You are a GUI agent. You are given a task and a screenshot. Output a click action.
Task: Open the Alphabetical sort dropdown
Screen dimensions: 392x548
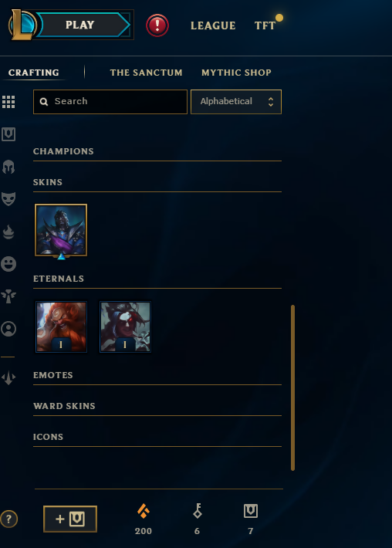point(236,102)
